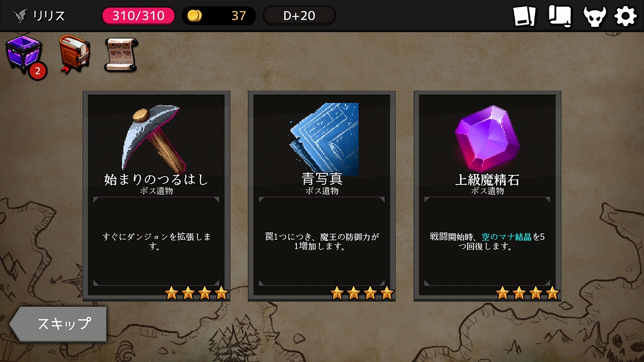644x362 pixels.
Task: Click the 310/310 health bar
Action: [x=138, y=16]
